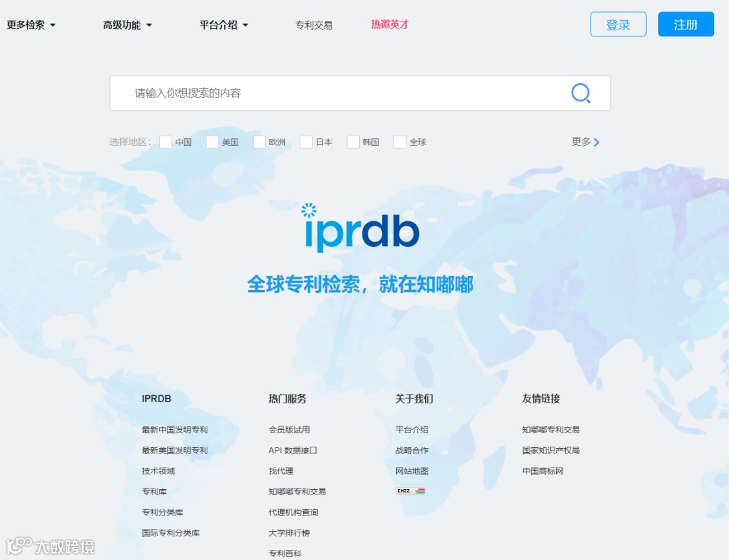The width and height of the screenshot is (729, 560).
Task: Open 大学排行榜 link
Action: [x=289, y=532]
